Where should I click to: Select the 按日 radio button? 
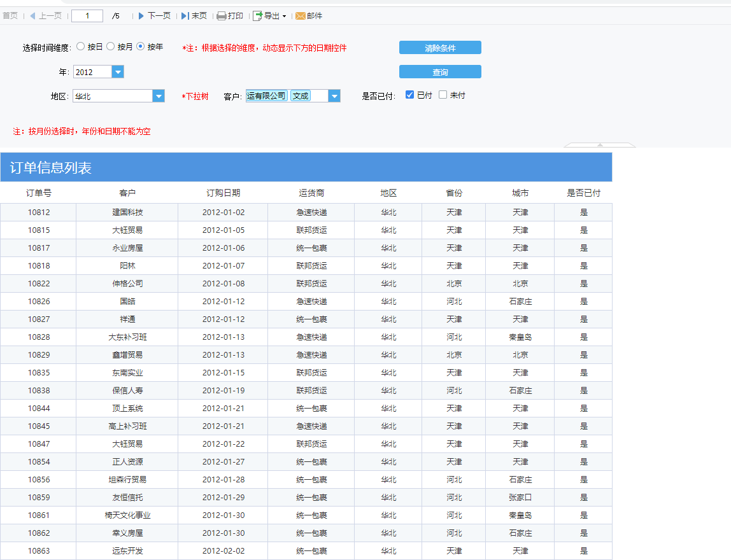(x=81, y=46)
